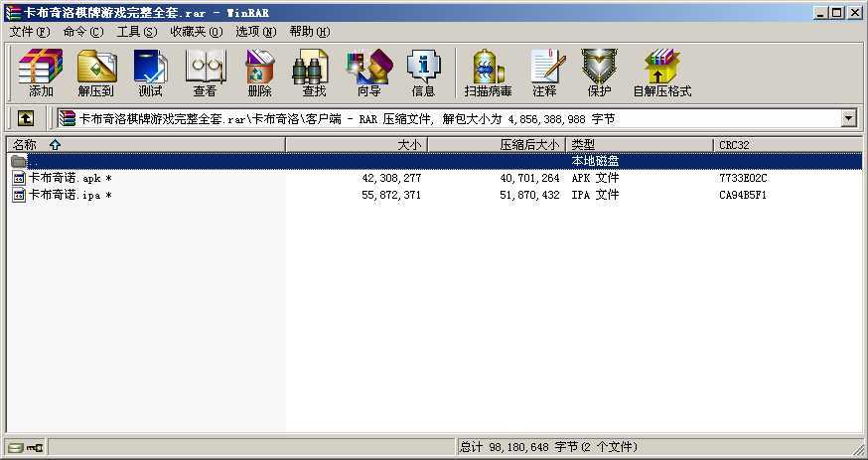Screen dimensions: 868x460
Task: Click size value 55,872,371
Action: coord(391,195)
